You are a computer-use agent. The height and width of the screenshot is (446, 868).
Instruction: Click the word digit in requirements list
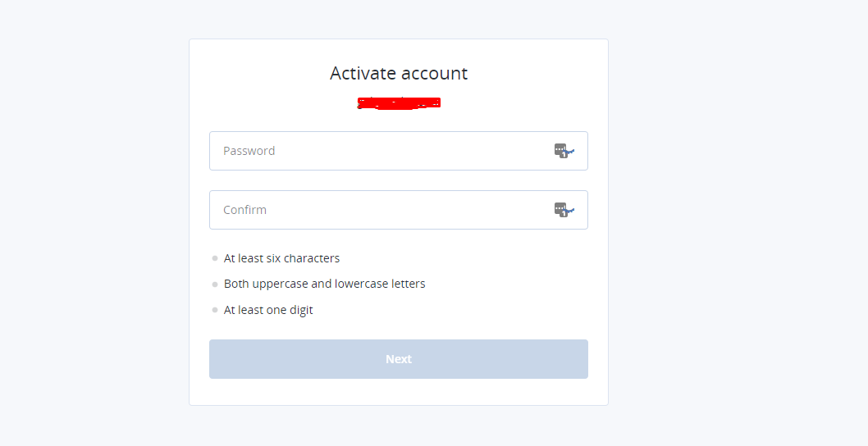[x=300, y=311]
